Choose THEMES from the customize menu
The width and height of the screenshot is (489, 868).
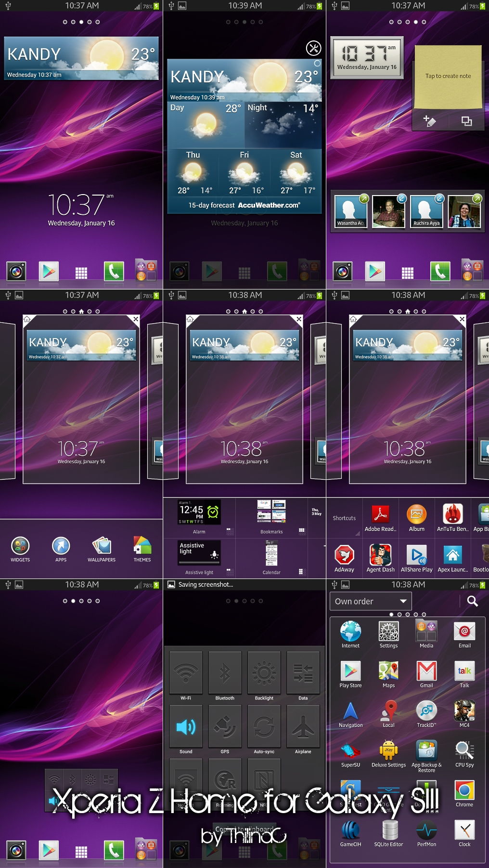click(x=142, y=549)
